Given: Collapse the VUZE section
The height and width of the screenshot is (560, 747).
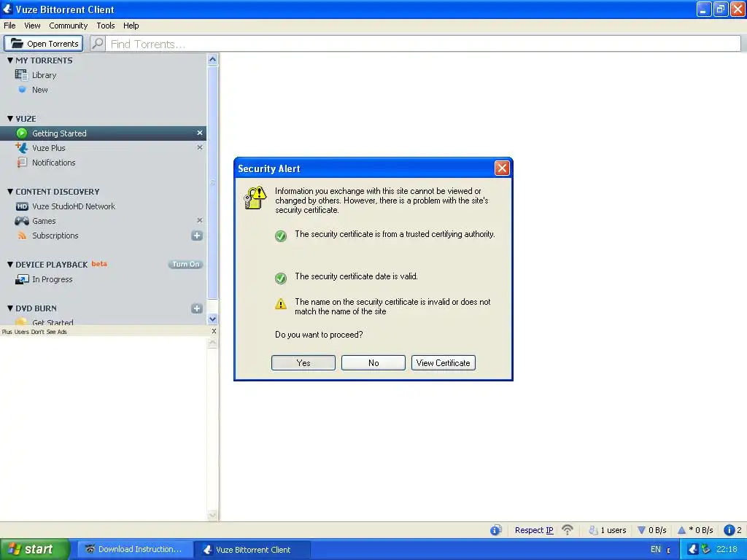Looking at the screenshot, I should tap(10, 118).
